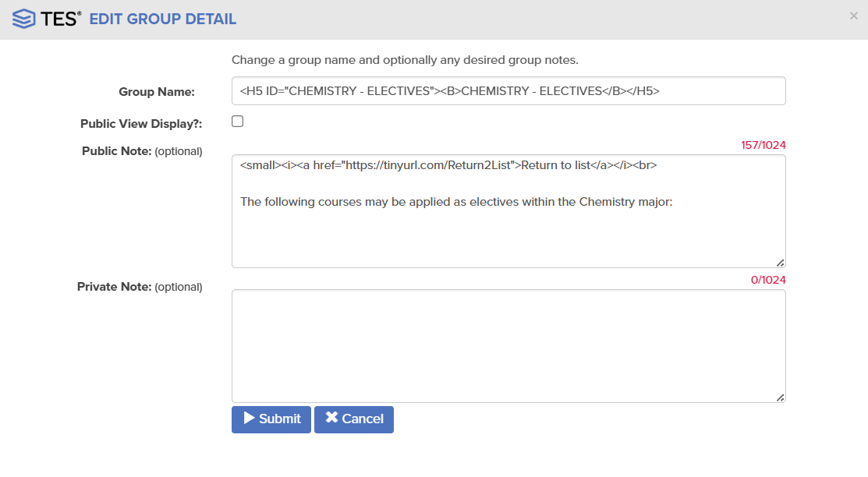Viewport: 868px width, 477px height.
Task: Close the Edit Group Detail dialog
Action: (854, 16)
